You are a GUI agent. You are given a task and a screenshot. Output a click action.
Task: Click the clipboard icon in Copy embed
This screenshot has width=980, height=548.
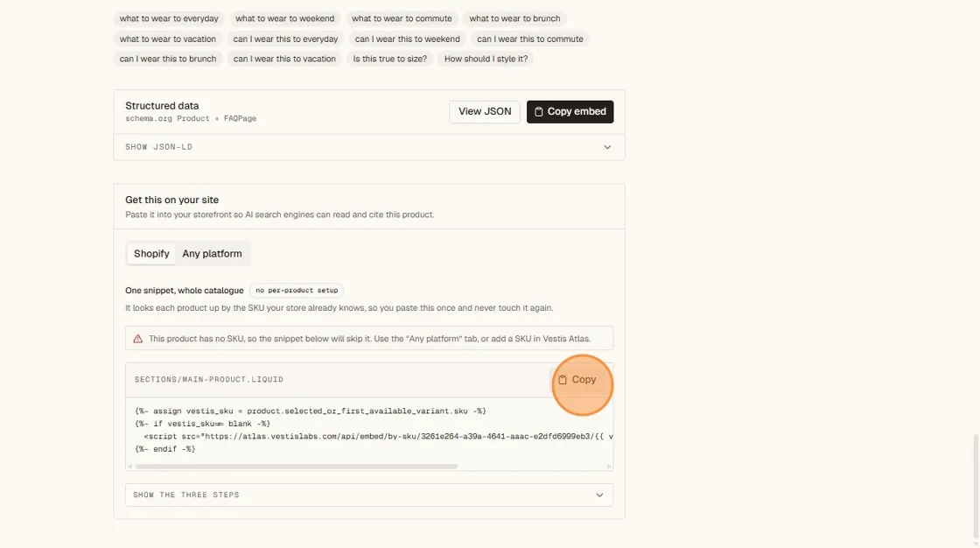pos(538,112)
